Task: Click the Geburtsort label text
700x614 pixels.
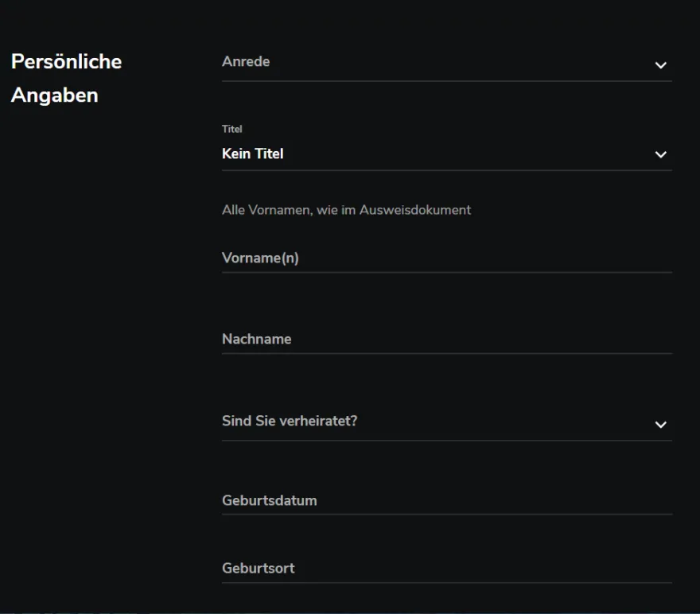Action: tap(259, 568)
